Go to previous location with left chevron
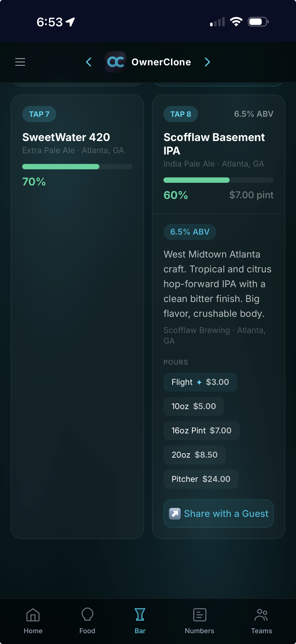This screenshot has height=644, width=296. tap(89, 62)
